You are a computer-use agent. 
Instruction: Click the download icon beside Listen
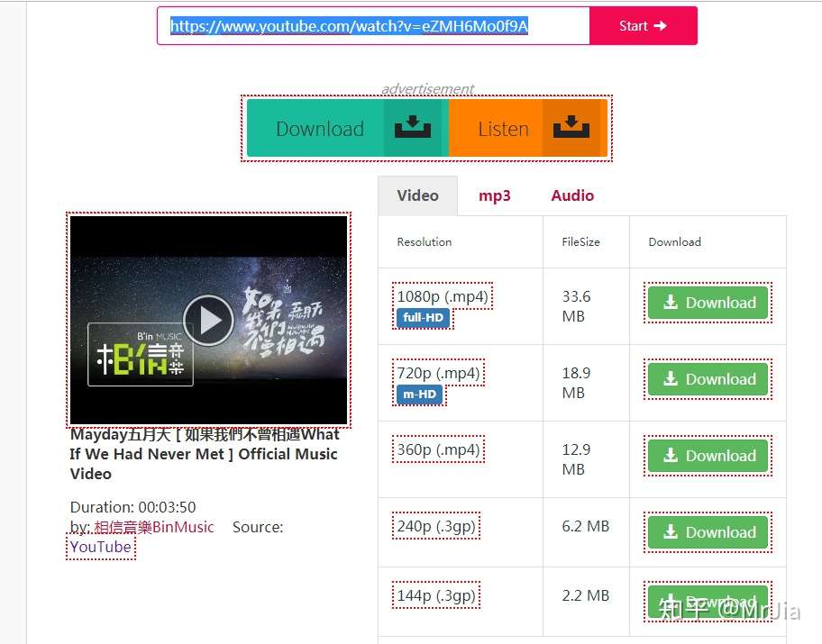[573, 129]
